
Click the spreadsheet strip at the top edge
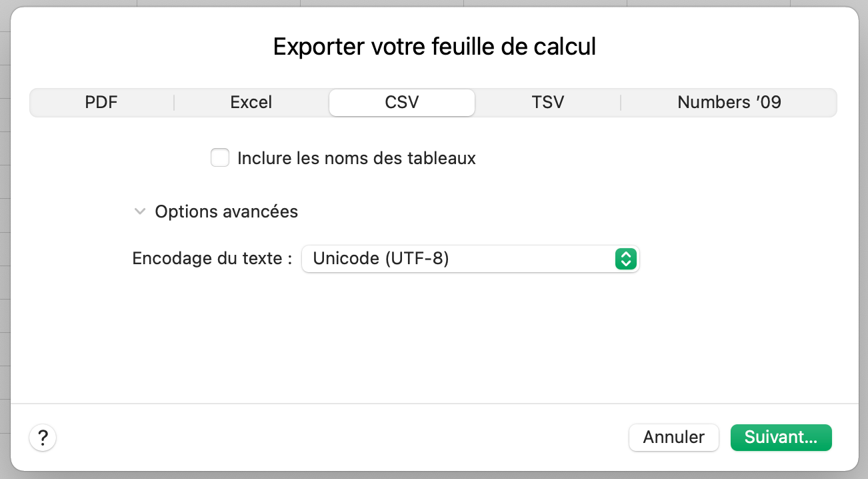[x=433, y=3]
